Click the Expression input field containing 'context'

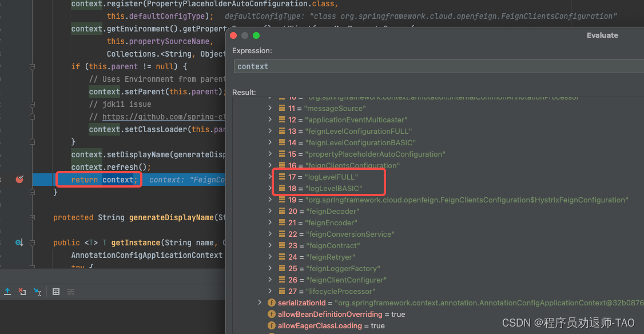click(439, 66)
